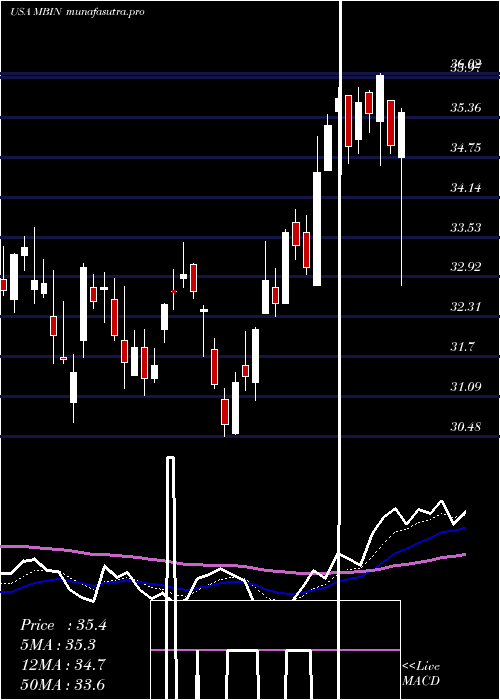The height and width of the screenshot is (700, 500).
Task: Click the last candlestick with long lower wick
Action: point(401,196)
